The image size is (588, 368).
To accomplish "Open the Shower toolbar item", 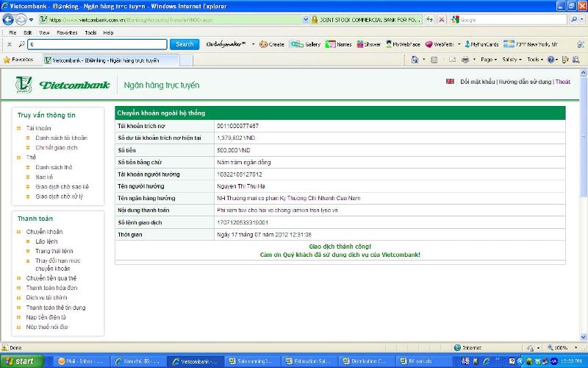I will (368, 44).
